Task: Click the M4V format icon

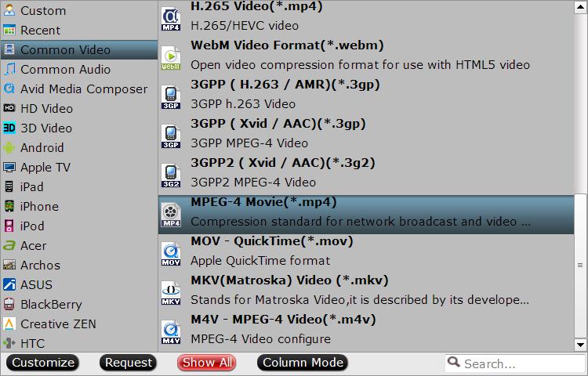Action: [x=171, y=332]
